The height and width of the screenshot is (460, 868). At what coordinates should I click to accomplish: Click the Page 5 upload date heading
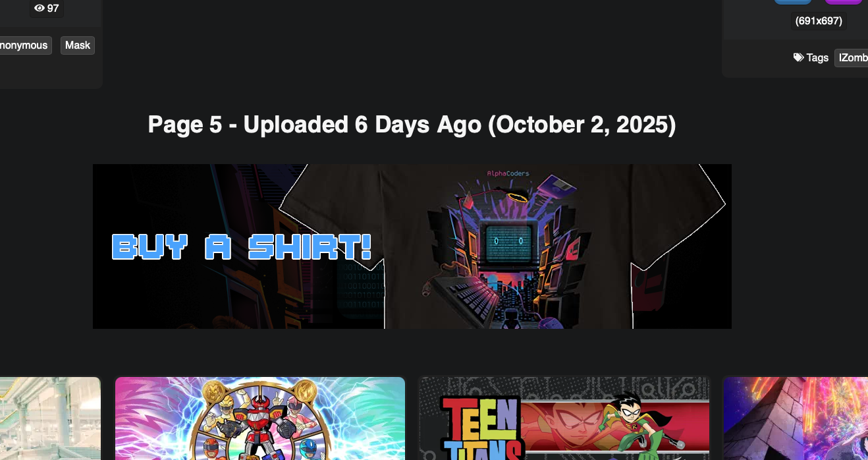pos(412,125)
